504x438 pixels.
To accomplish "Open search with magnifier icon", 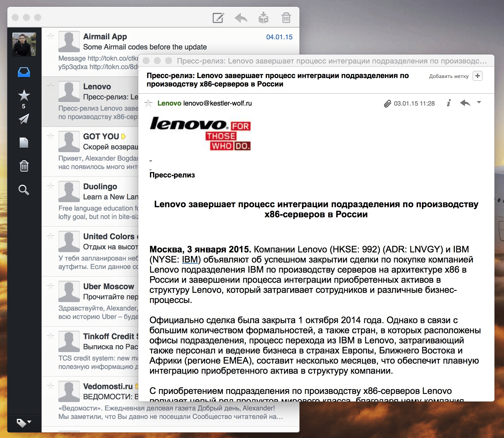I will click(24, 190).
